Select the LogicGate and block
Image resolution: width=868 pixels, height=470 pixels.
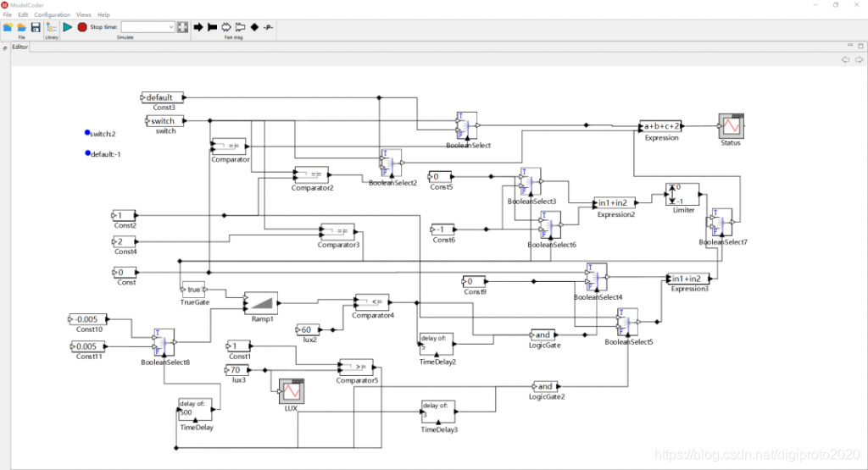[x=543, y=335]
